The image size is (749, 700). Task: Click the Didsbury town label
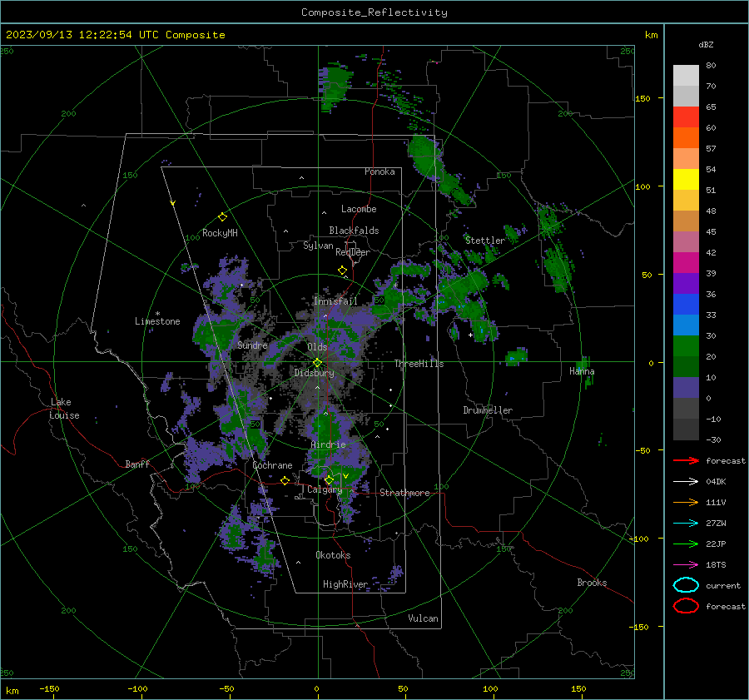point(314,373)
